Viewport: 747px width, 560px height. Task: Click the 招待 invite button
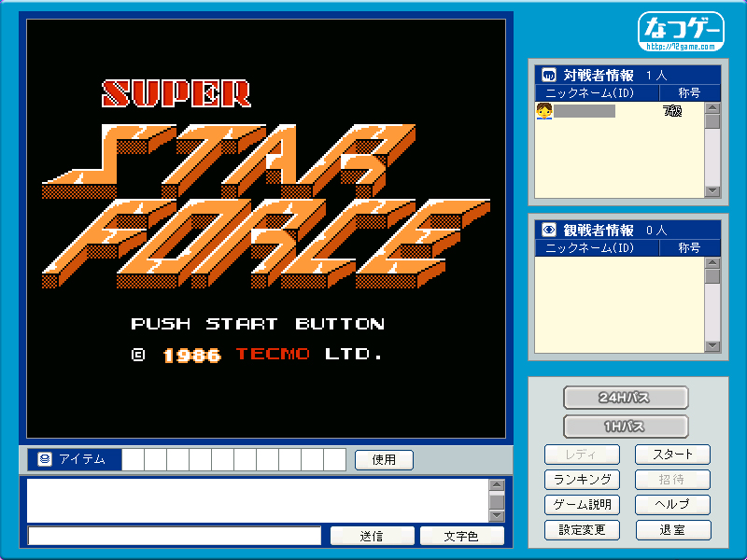672,480
